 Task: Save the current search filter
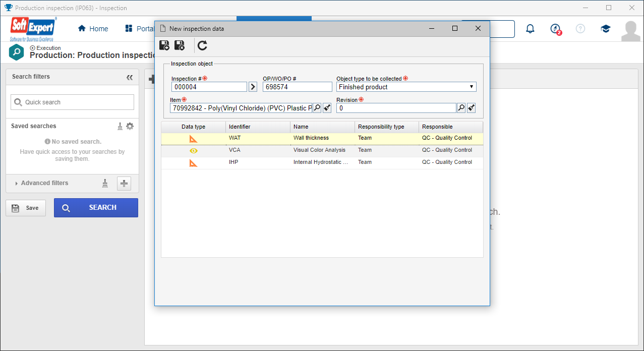click(26, 208)
